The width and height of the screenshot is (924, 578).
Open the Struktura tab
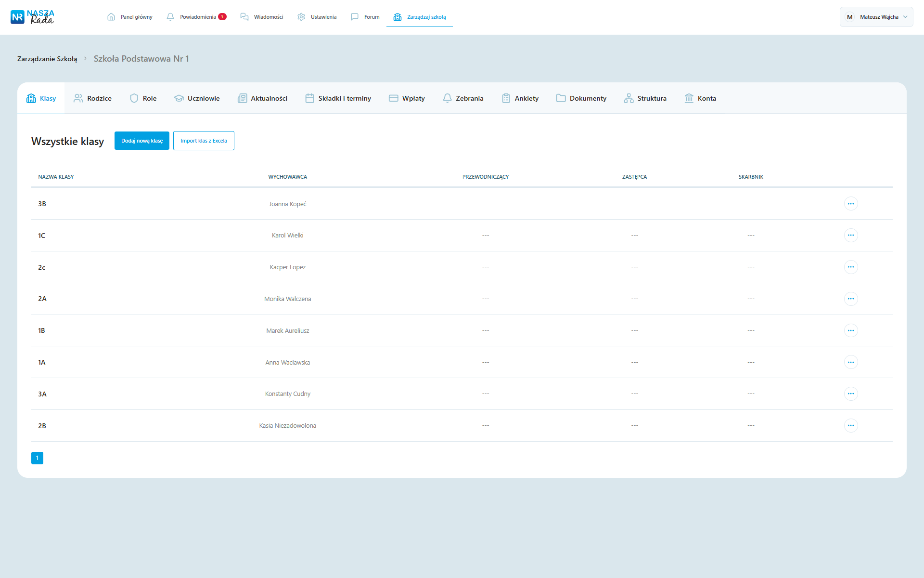coord(645,98)
